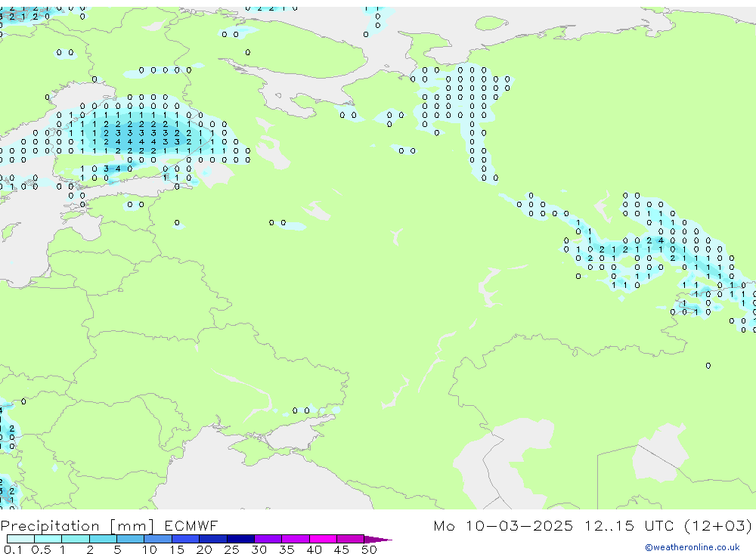Click the 45–50 mm legend color swatch
756x554 pixels.
pyautogui.click(x=351, y=539)
